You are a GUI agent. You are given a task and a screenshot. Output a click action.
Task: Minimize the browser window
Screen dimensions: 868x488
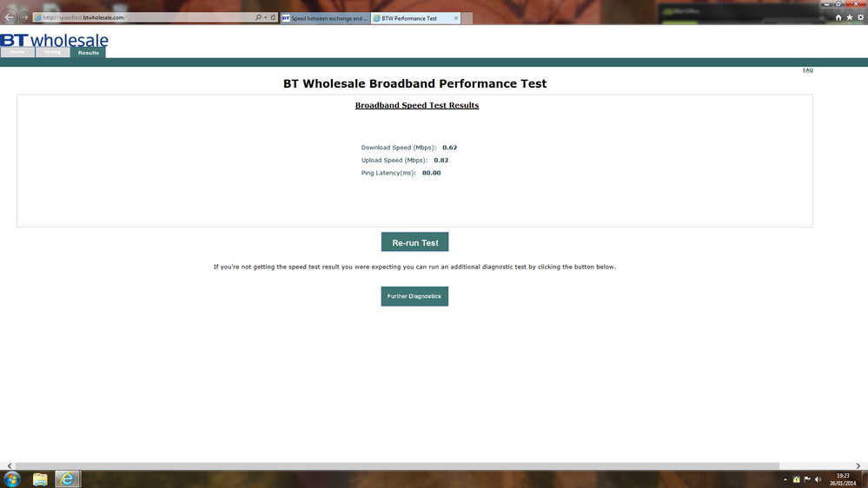(826, 3)
